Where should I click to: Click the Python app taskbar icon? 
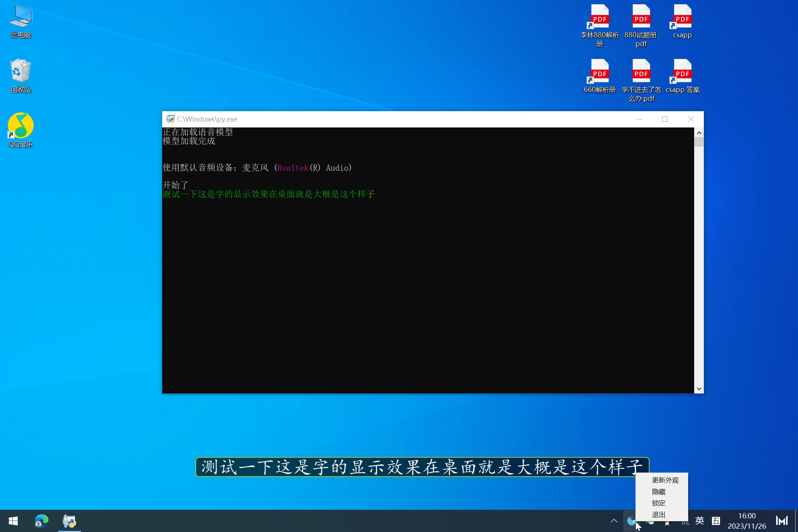pyautogui.click(x=69, y=521)
